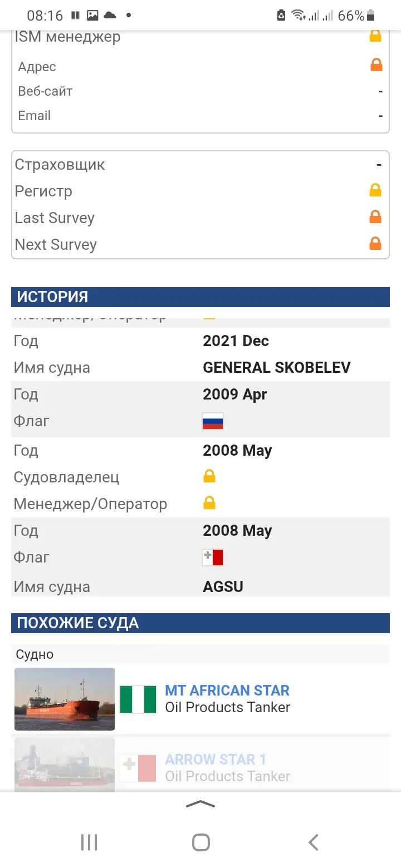Viewport: 401px width, 868px height.
Task: Open Android recent apps button
Action: click(x=89, y=842)
